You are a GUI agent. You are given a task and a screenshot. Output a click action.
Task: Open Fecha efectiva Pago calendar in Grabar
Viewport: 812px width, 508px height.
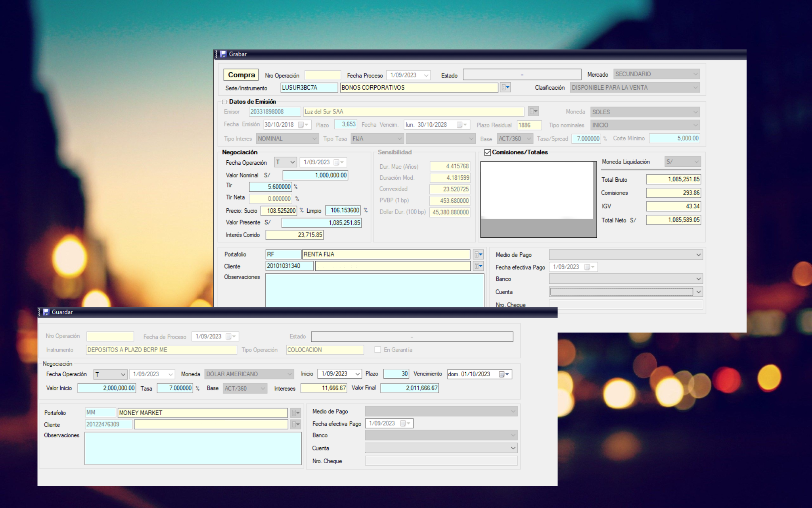pos(590,267)
